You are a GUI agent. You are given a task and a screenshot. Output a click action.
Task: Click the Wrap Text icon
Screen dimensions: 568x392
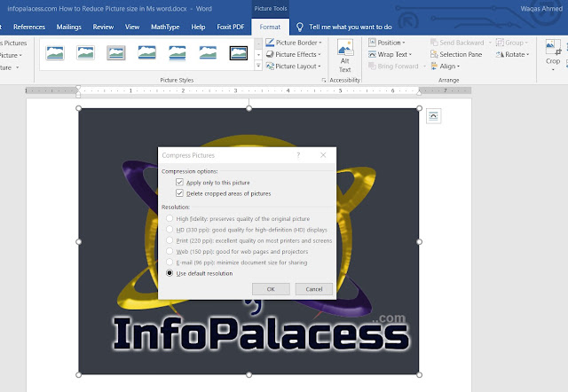pyautogui.click(x=372, y=54)
